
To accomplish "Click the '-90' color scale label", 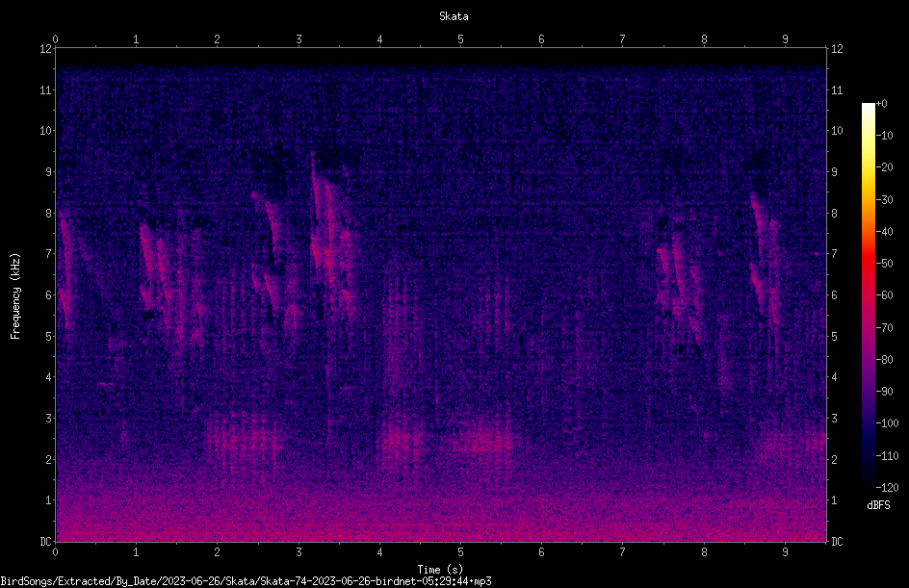I will pyautogui.click(x=884, y=392).
